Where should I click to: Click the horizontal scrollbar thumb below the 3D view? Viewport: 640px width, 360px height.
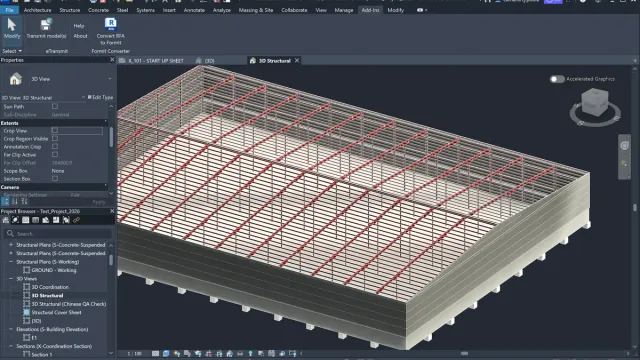[x=464, y=353]
